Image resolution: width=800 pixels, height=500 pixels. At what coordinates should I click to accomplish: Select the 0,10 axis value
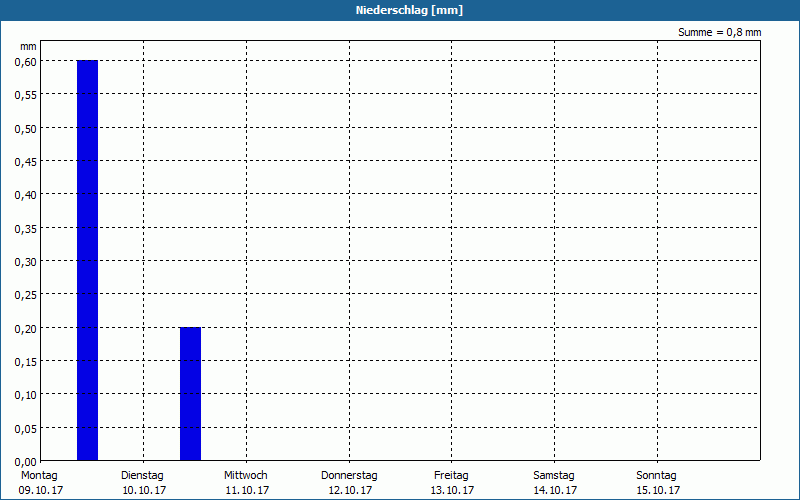coord(26,395)
